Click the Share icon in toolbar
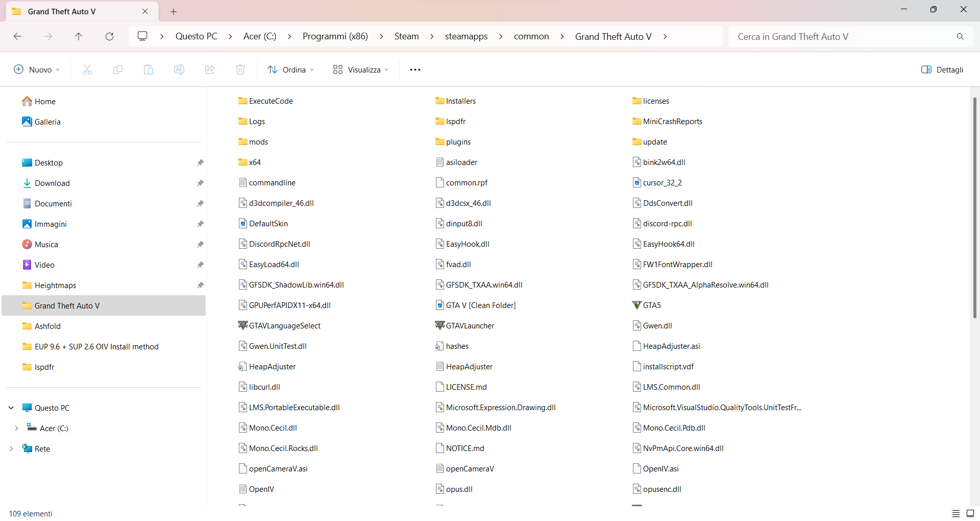This screenshot has height=521, width=980. point(210,69)
